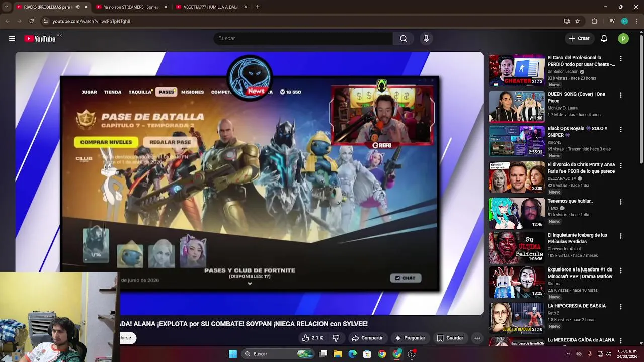The image size is (644, 362).
Task: Open El Caso del Profesional thumbnail
Action: point(517,71)
